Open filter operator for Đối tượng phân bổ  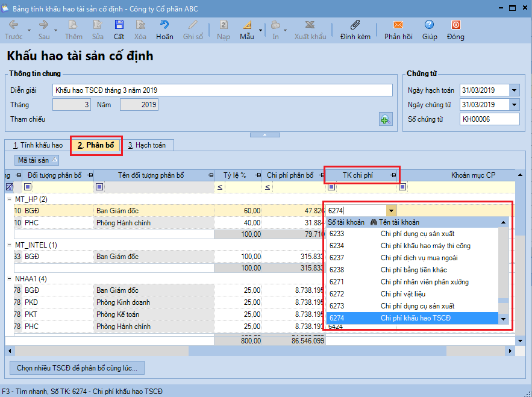28,187
